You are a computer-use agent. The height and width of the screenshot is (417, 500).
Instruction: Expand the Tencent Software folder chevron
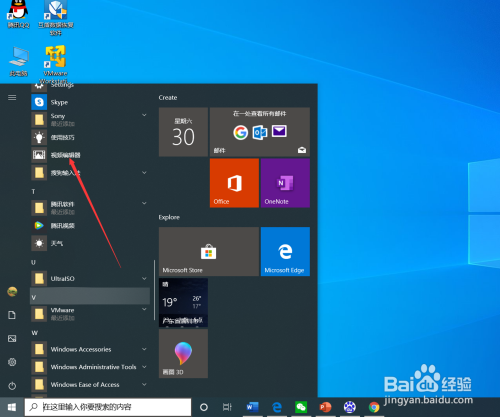144,203
